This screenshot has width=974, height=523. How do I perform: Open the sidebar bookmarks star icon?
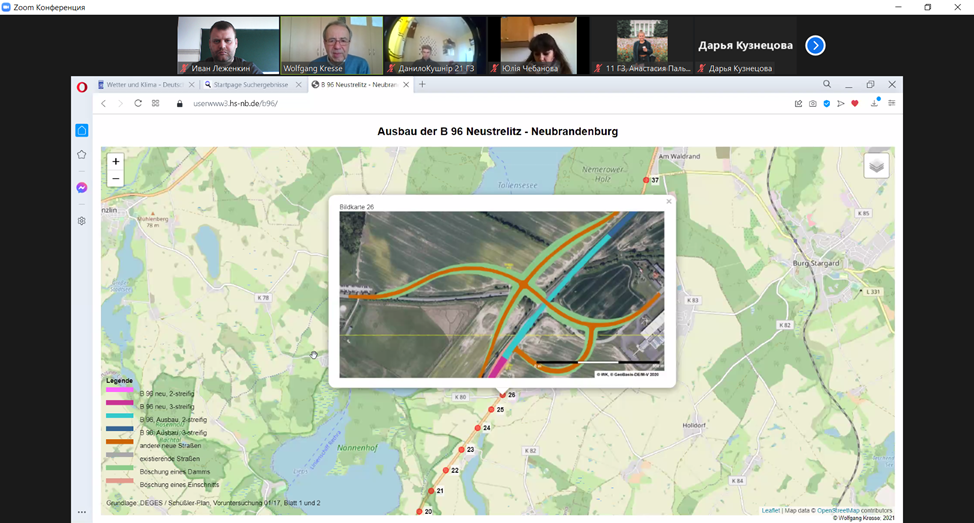[81, 155]
